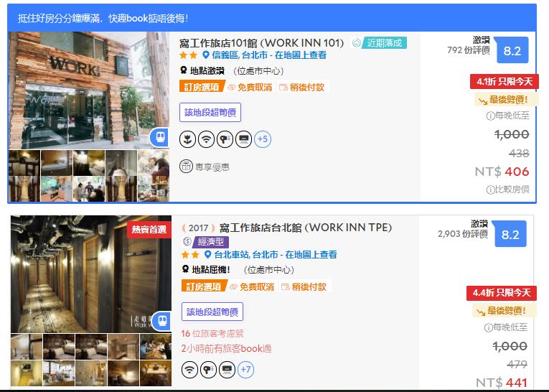Click the 4.1折 只限今天 discount badge
This screenshot has width=549, height=392.
[505, 82]
